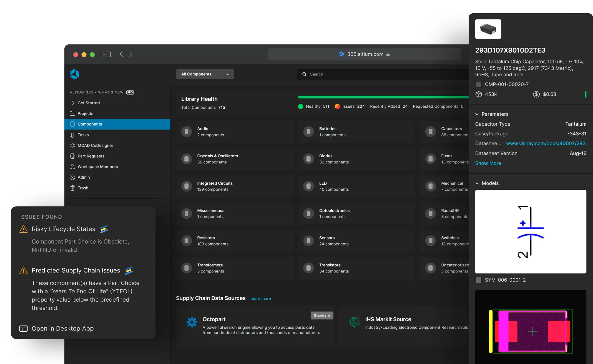593x364 pixels.
Task: Click the magnifier icon in Search
Action: (304, 74)
